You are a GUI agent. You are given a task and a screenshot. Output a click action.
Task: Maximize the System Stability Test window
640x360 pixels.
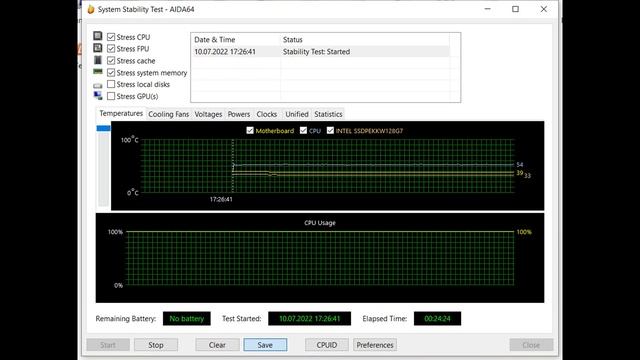[x=516, y=9]
